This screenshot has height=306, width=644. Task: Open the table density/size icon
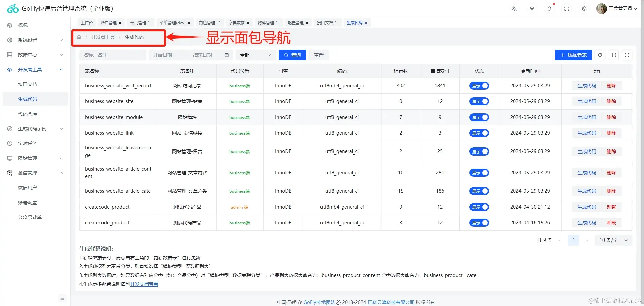pos(613,55)
